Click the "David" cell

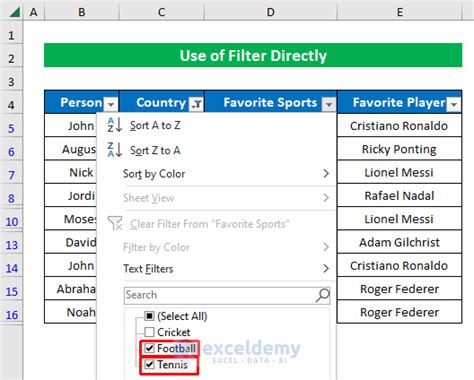[x=71, y=242]
